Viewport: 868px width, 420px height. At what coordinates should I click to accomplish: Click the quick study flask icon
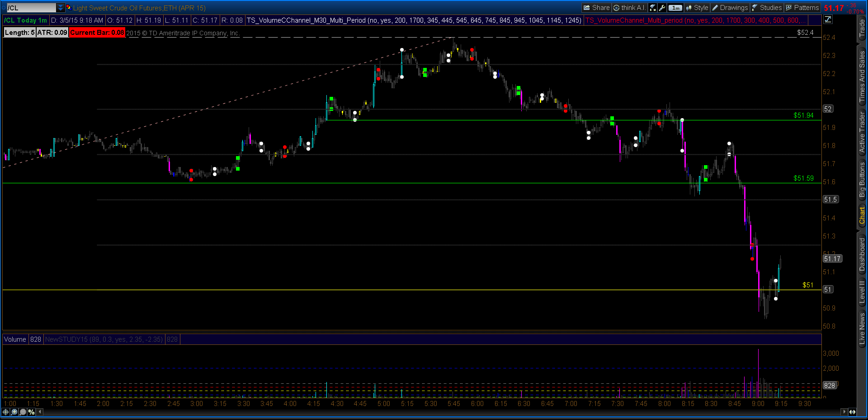(653, 8)
